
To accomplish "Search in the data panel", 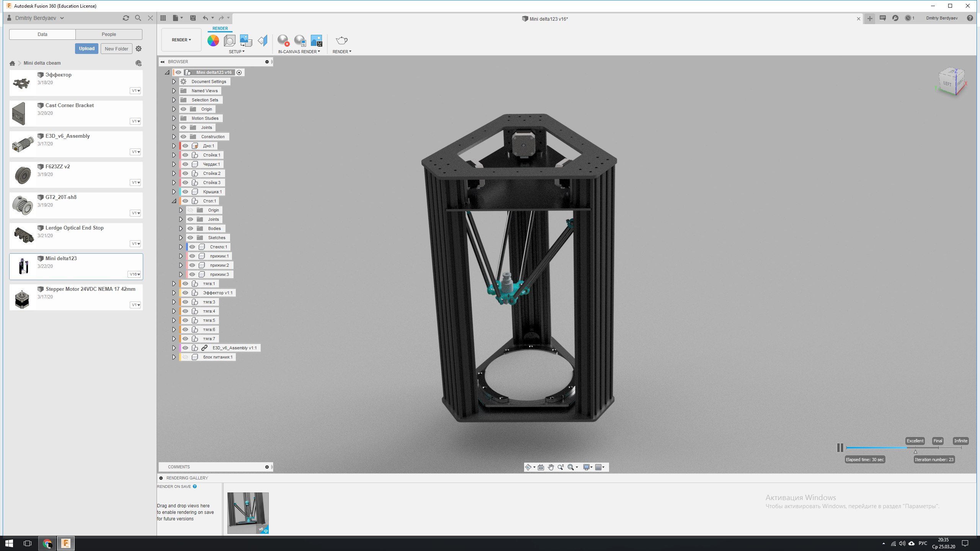I will [138, 18].
